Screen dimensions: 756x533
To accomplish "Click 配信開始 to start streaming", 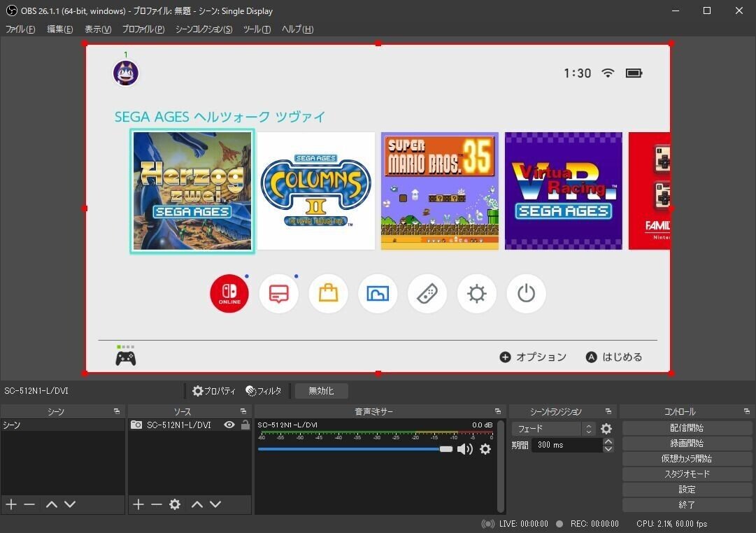I will 687,428.
